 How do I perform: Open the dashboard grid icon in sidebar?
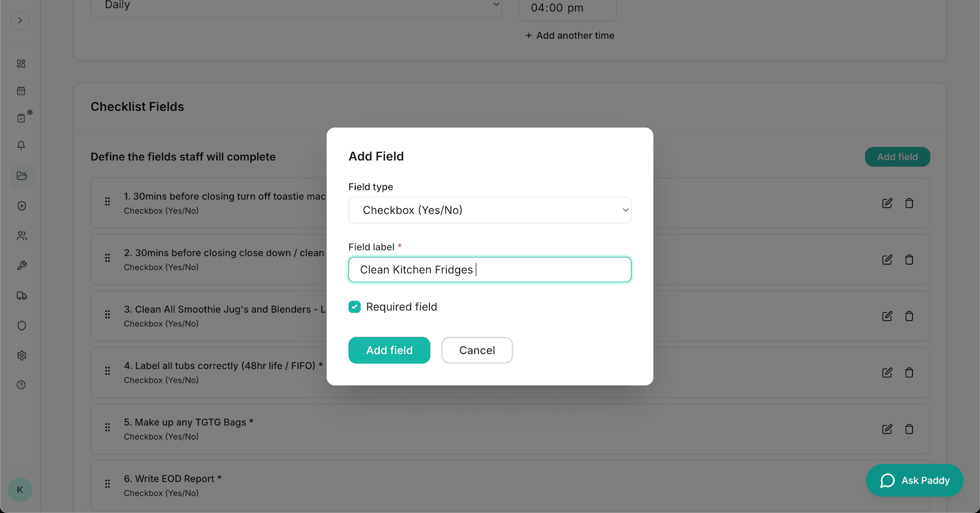(x=21, y=64)
